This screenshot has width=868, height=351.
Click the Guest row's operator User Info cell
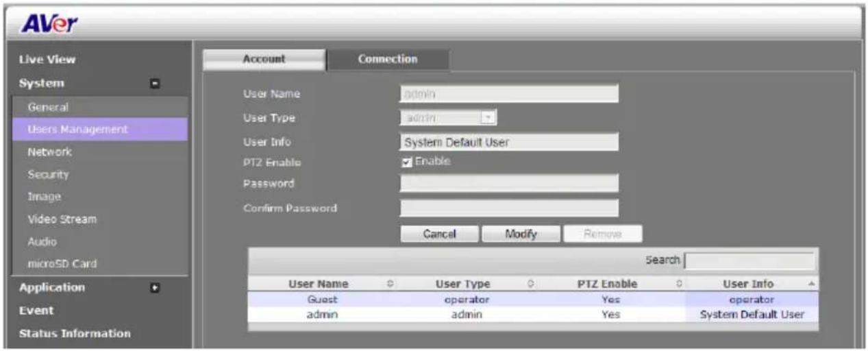tap(752, 300)
